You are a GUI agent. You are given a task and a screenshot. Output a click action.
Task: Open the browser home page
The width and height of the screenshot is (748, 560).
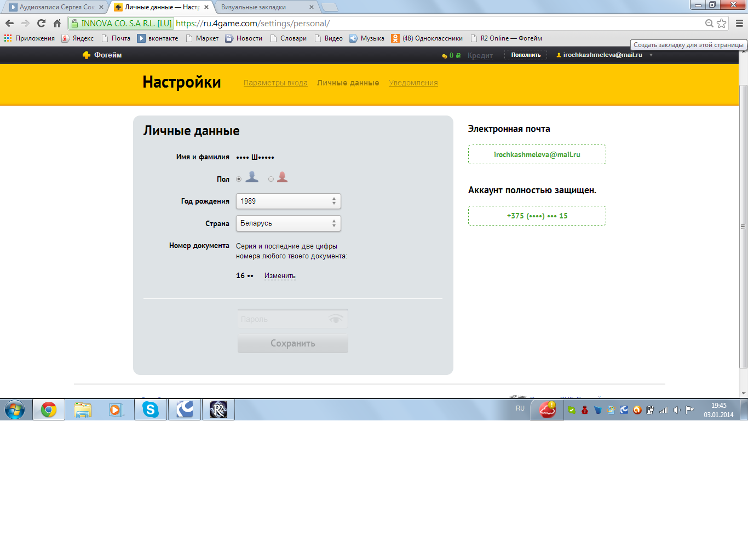click(57, 24)
